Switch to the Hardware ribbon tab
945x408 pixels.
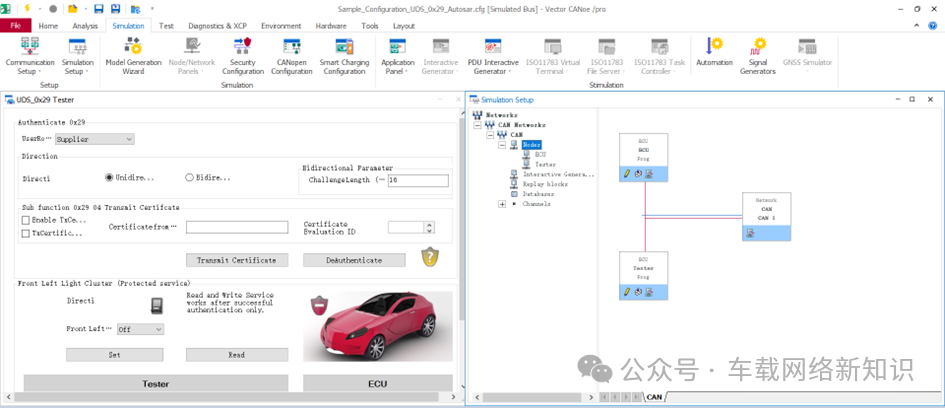pos(331,26)
